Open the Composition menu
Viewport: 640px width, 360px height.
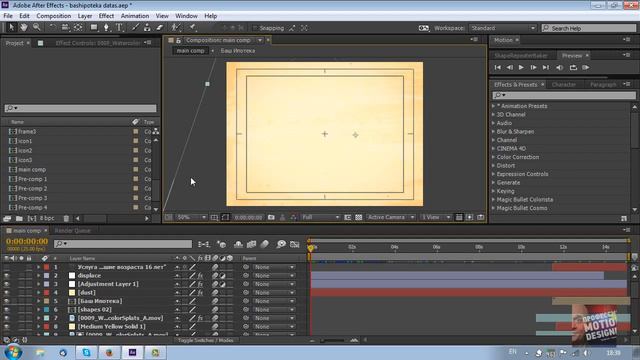pyautogui.click(x=53, y=16)
